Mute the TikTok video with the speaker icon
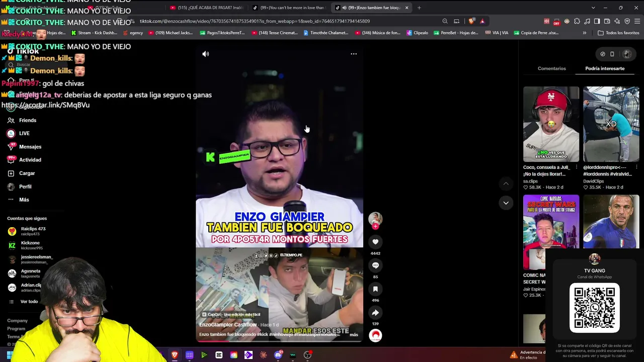The image size is (644, 362). click(206, 54)
